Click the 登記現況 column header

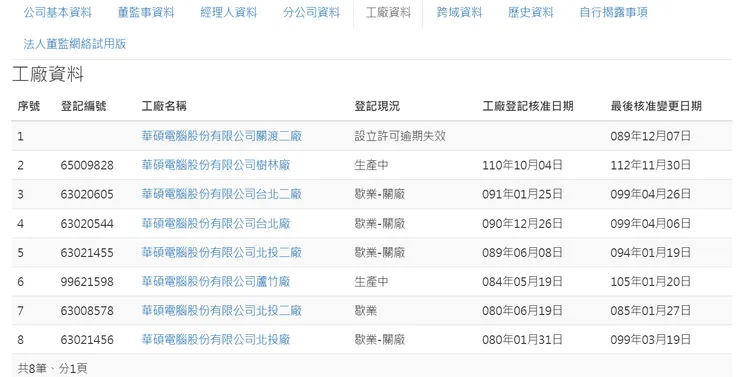377,106
